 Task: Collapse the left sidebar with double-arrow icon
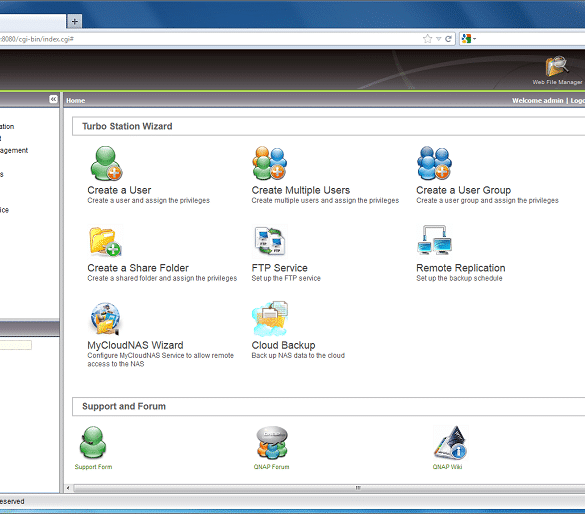point(53,99)
